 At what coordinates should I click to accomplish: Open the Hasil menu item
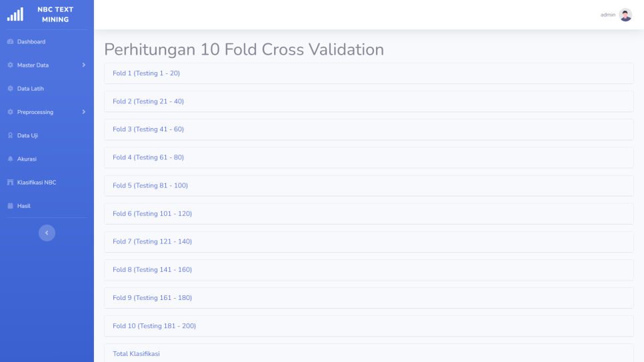click(24, 206)
